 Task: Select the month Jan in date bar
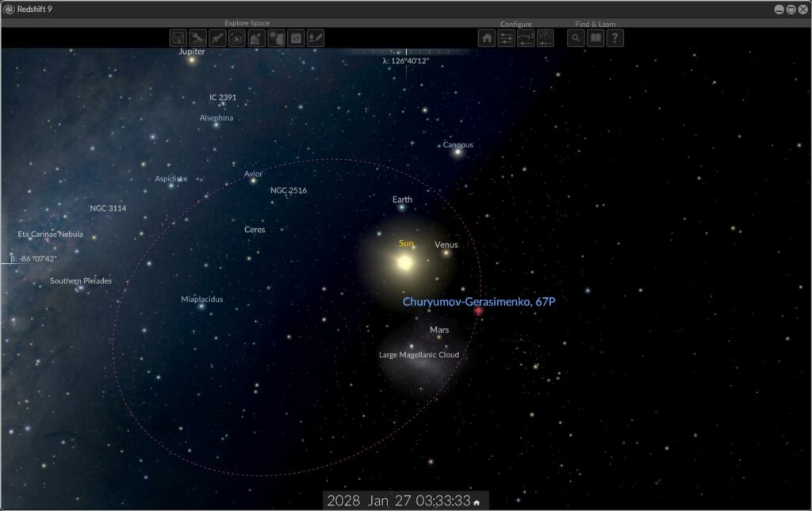click(x=378, y=501)
